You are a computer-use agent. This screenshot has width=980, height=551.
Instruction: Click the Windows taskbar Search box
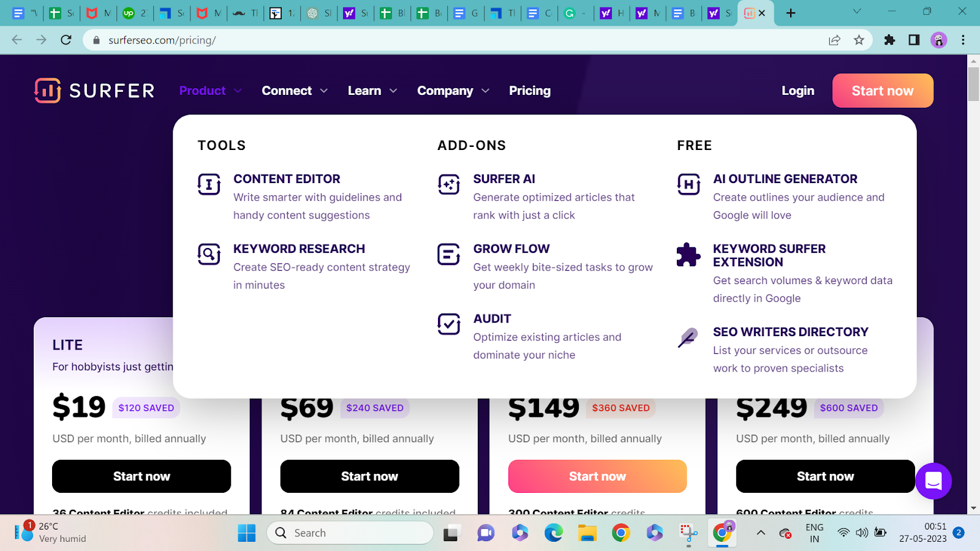(x=350, y=533)
